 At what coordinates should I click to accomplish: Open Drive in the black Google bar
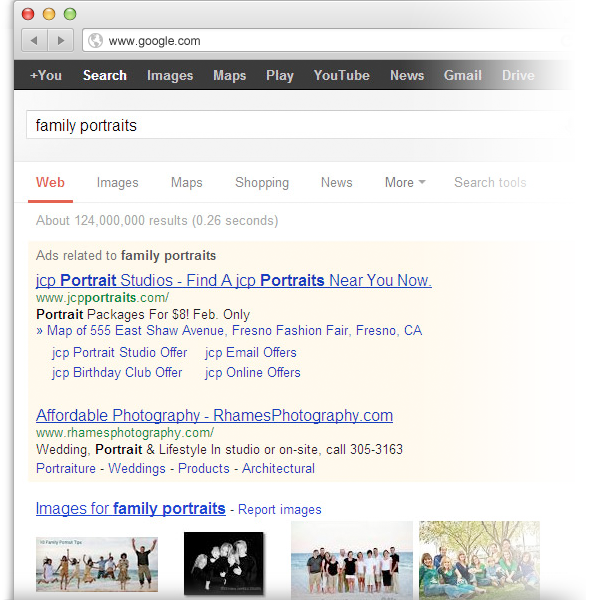click(518, 75)
